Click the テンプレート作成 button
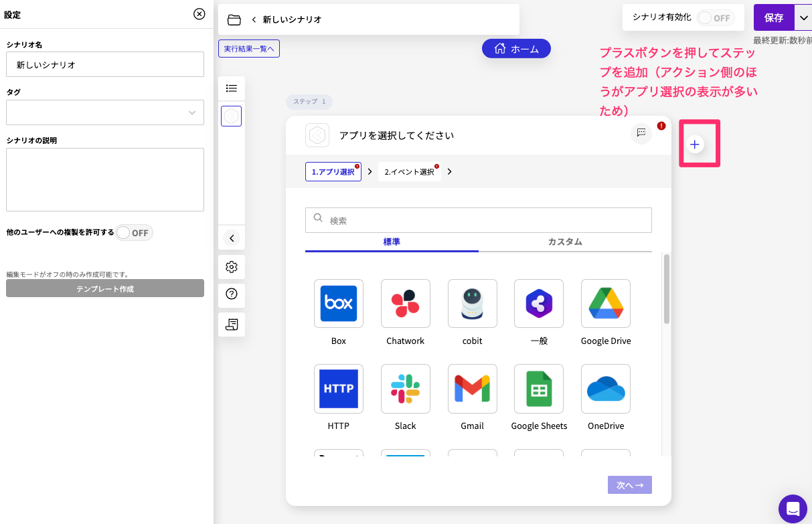The image size is (812, 524). (x=105, y=288)
